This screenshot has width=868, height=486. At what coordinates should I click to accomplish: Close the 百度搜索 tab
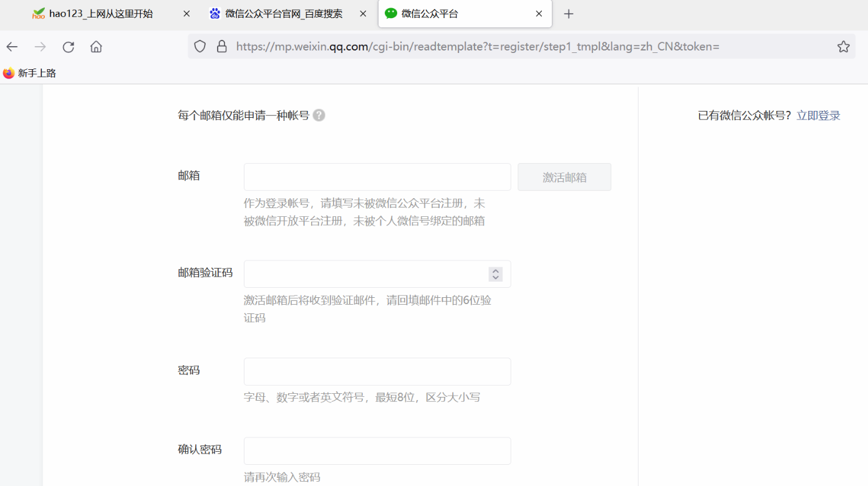363,14
